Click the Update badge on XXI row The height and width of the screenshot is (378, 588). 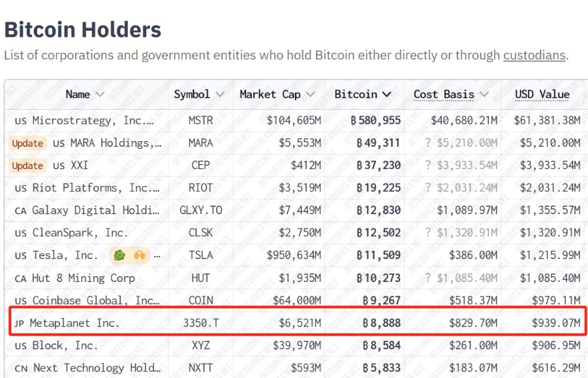(27, 165)
